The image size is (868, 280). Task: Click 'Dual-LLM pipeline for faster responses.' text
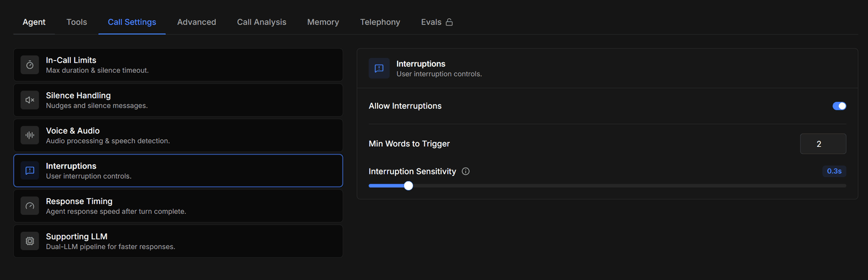point(111,246)
